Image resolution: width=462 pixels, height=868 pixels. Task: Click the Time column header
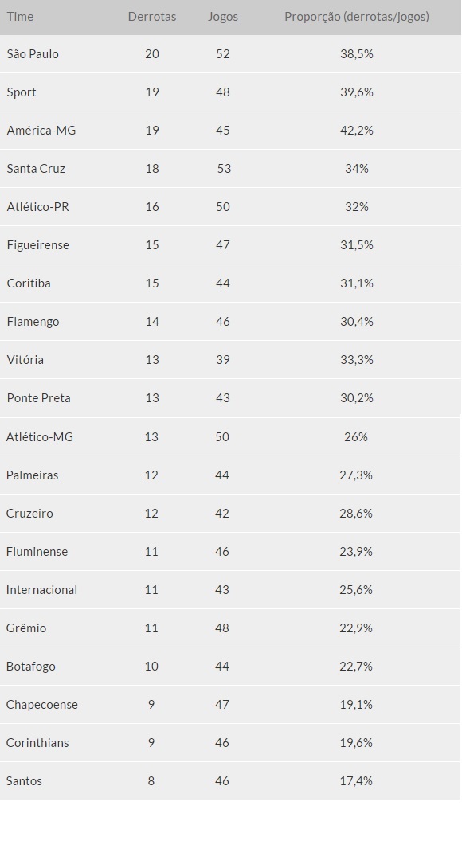pos(20,17)
